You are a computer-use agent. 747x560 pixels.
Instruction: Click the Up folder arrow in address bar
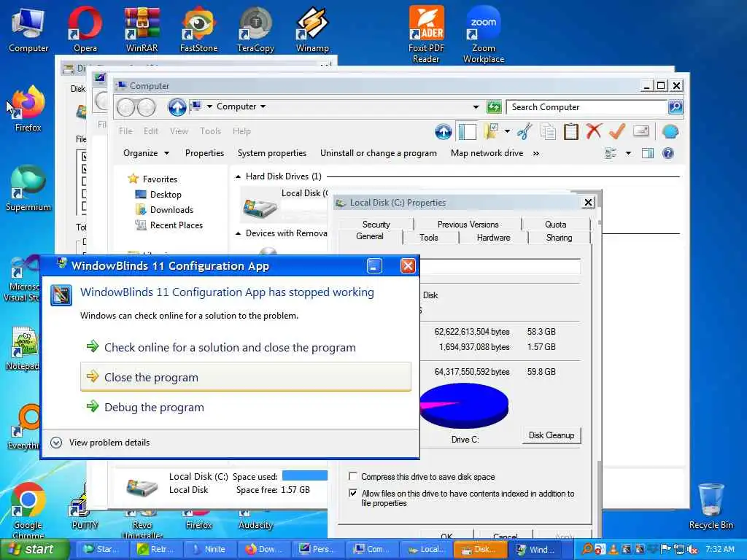pos(177,107)
